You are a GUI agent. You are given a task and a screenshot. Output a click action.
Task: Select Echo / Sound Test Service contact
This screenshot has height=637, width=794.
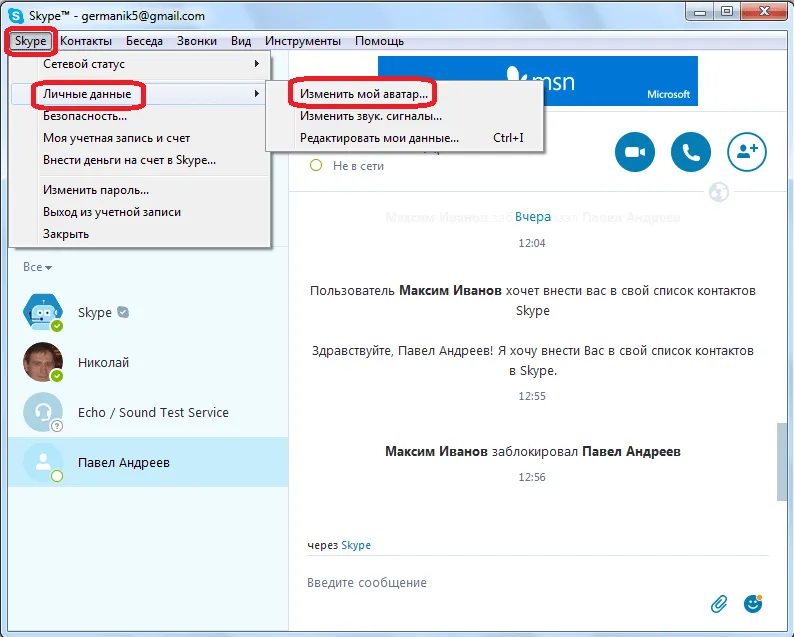pyautogui.click(x=148, y=412)
